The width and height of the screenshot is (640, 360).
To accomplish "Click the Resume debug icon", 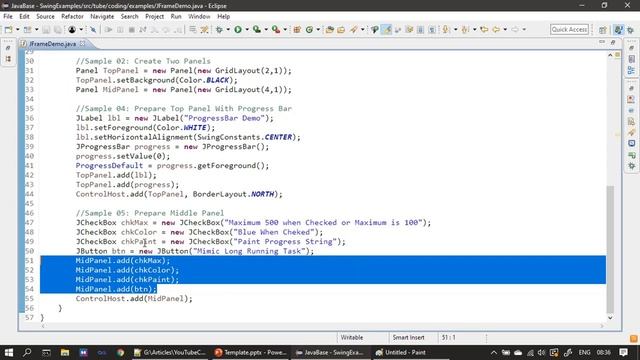I will coord(109,29).
